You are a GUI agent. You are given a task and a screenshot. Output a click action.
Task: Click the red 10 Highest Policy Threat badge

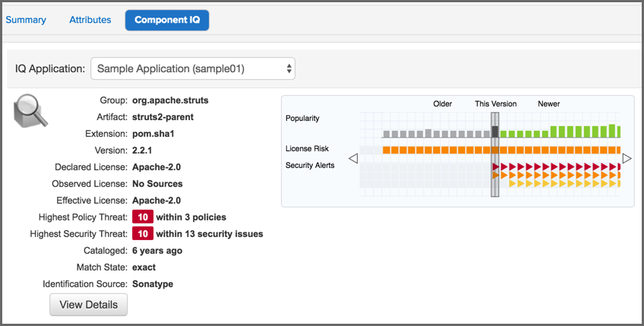point(142,217)
